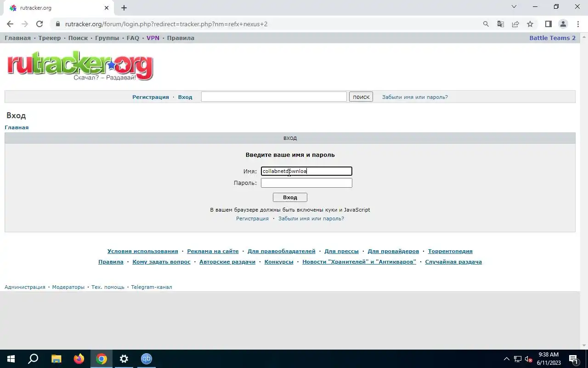Screen dimensions: 588x368
Task: Click Регистрация link below login form
Action: coord(252,218)
